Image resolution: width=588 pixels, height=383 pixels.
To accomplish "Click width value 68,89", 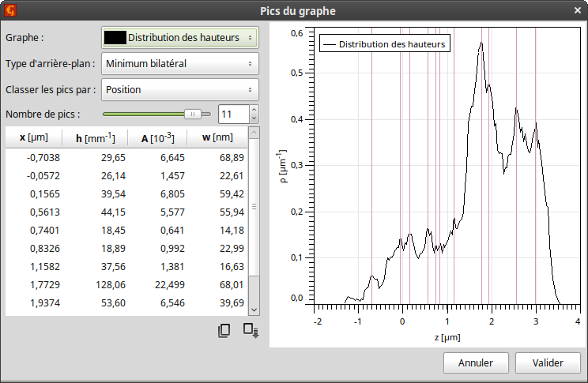I will coord(232,158).
